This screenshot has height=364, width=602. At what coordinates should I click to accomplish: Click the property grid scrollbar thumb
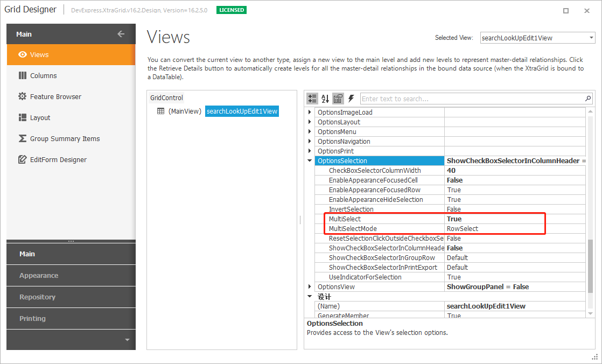click(591, 265)
